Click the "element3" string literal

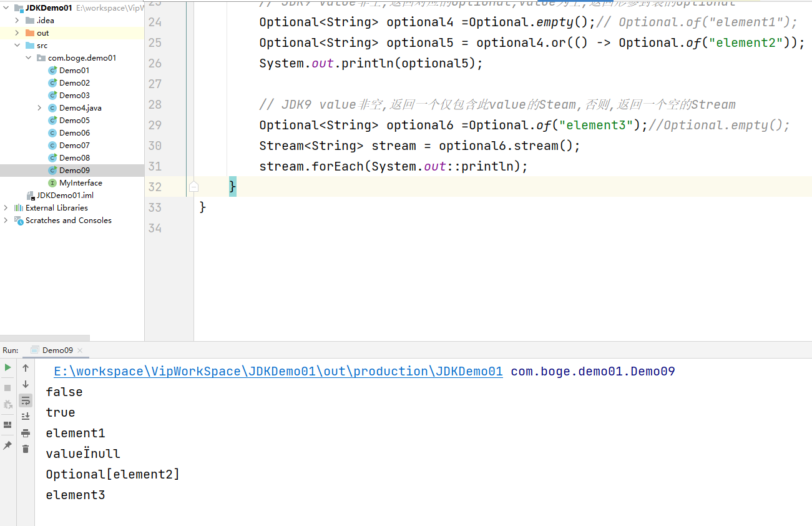[x=596, y=125]
